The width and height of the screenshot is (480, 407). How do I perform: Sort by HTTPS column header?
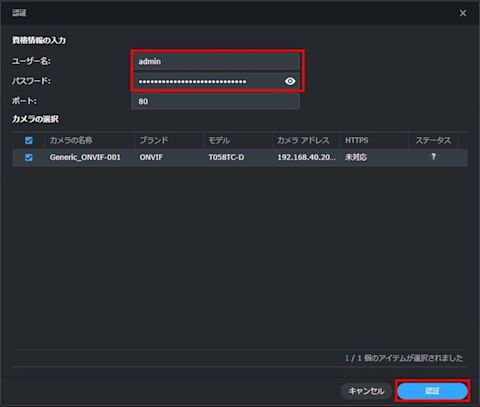click(x=357, y=140)
